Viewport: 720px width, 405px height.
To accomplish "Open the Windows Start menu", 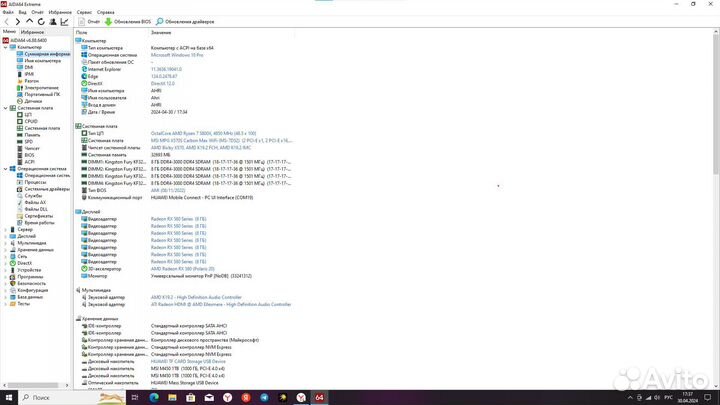I will (x=9, y=398).
